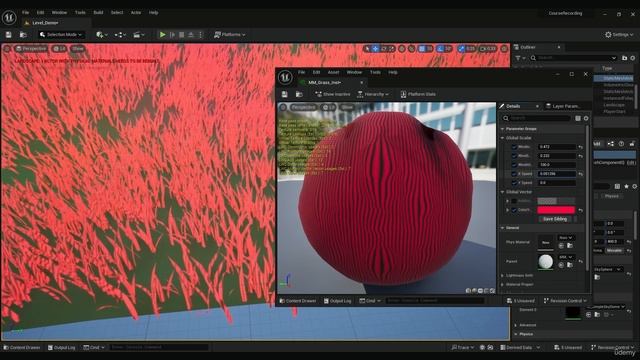640x360 pixels.
Task: Click the grey vector parameter color swatch
Action: pyautogui.click(x=556, y=201)
